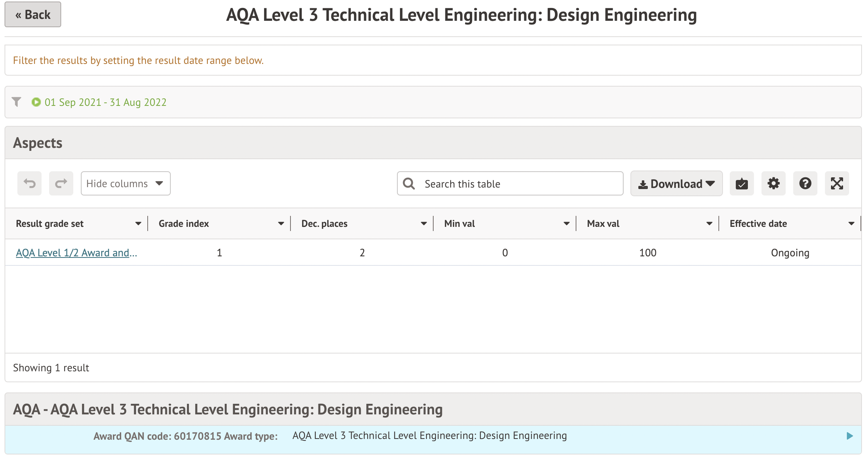The height and width of the screenshot is (459, 868).
Task: Expand table to fullscreen icon
Action: (837, 184)
